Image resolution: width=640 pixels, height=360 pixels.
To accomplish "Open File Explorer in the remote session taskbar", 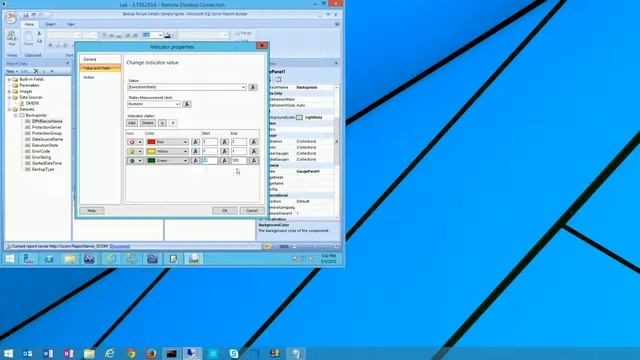I will (x=69, y=259).
